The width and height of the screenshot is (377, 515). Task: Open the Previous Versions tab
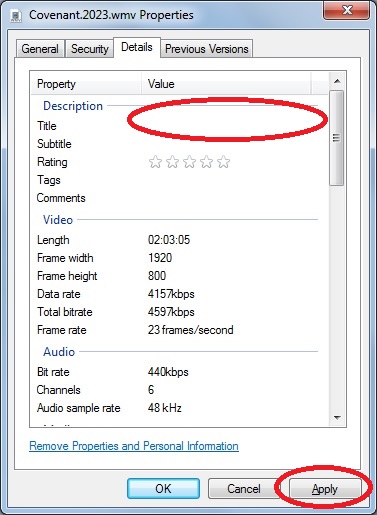[207, 49]
